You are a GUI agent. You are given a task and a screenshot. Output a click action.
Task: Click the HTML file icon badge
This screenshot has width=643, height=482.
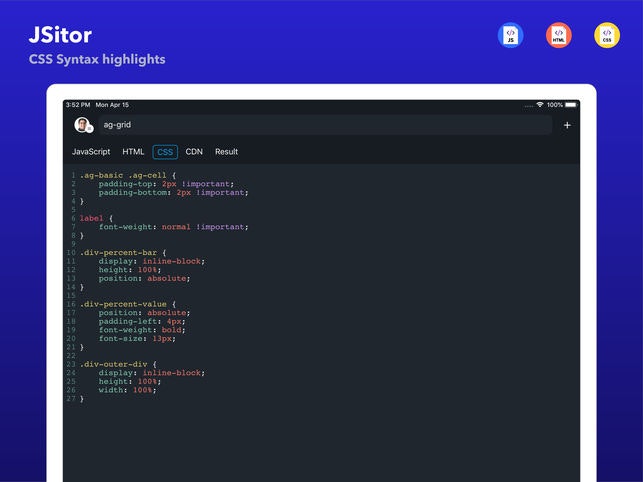(559, 35)
